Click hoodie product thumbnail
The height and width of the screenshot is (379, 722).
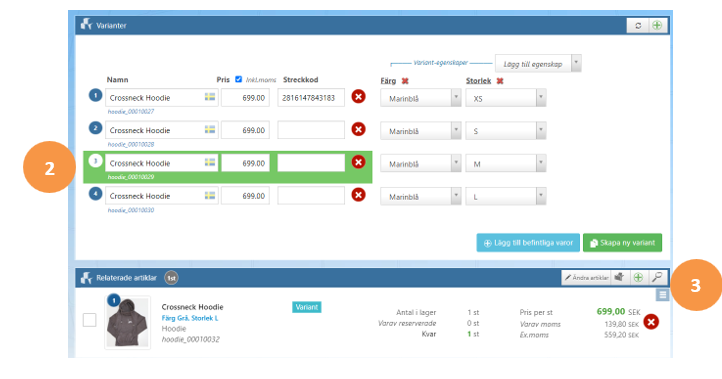[128, 322]
